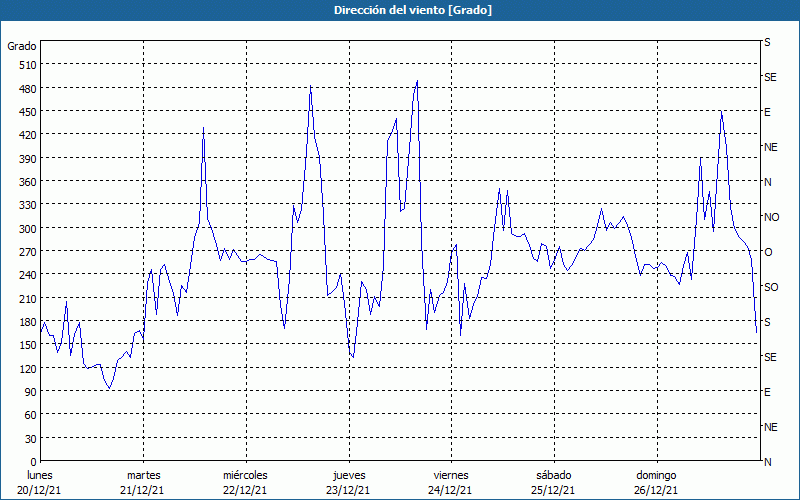The height and width of the screenshot is (500, 800).
Task: Click the 'lunes' day label
Action: click(40, 475)
